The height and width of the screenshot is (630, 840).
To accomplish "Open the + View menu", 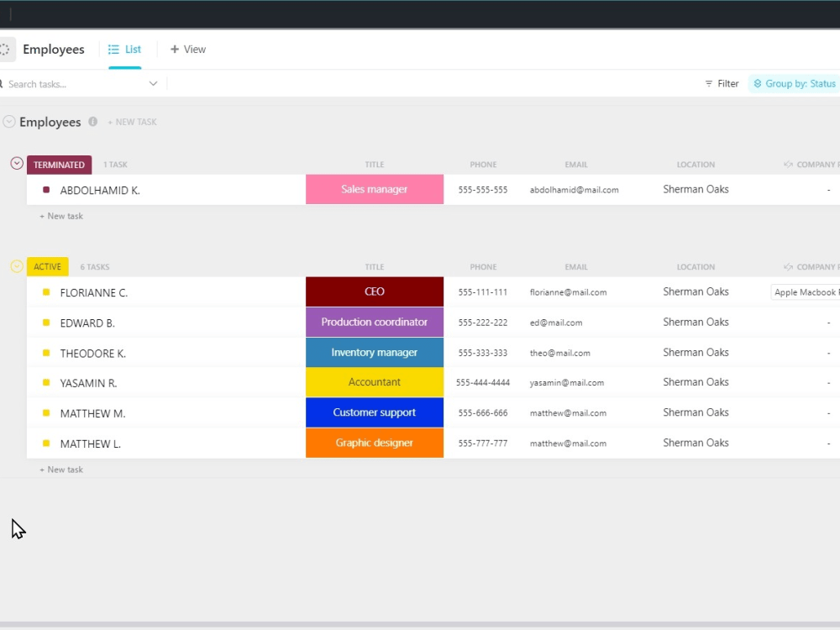I will coord(188,49).
